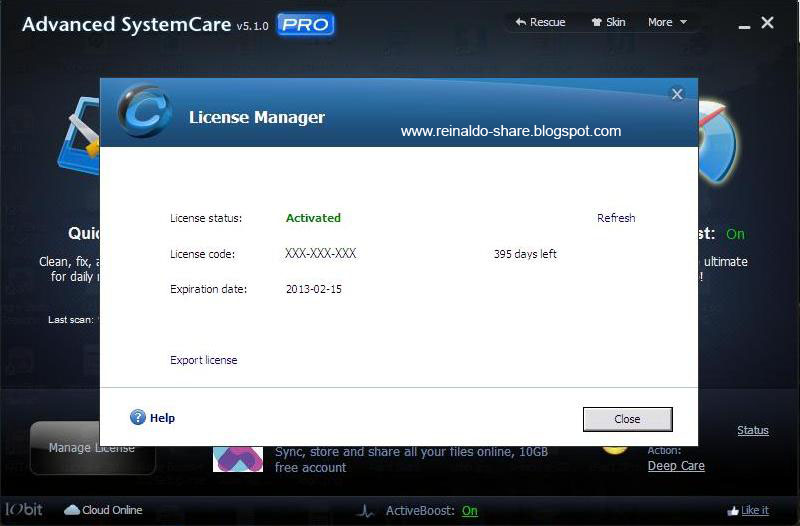Click the Close button in dialog
The image size is (800, 526).
pos(628,419)
